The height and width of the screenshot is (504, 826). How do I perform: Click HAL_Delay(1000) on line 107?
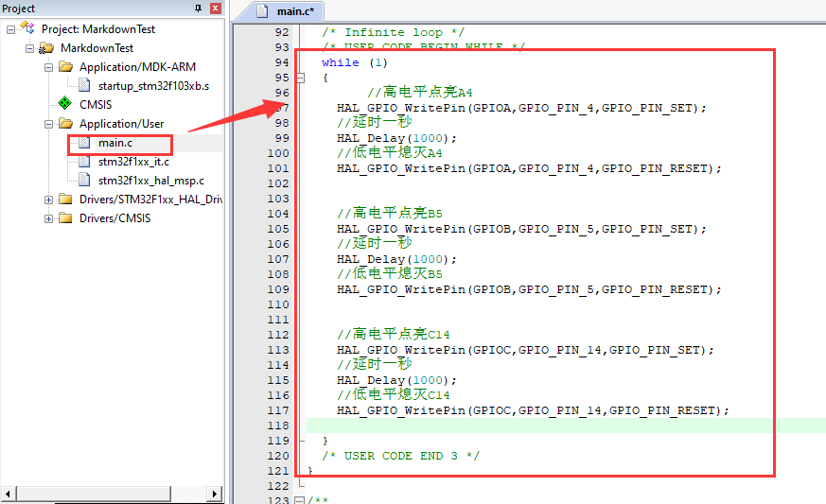[396, 260]
